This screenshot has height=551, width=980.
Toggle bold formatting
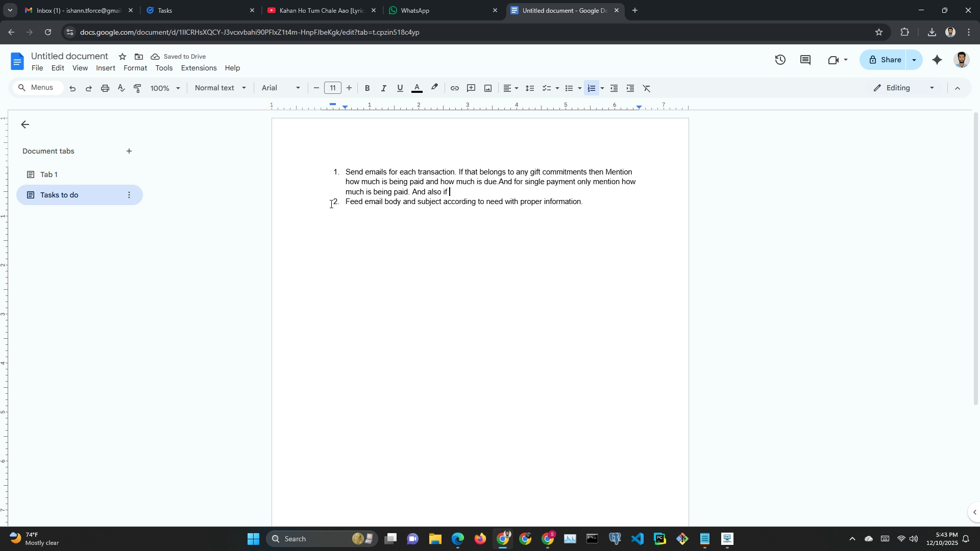click(x=367, y=88)
